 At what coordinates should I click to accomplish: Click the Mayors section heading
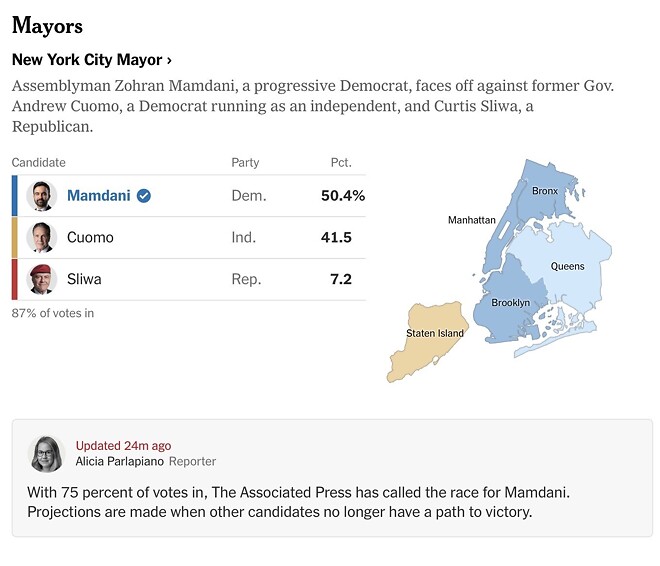[x=47, y=26]
